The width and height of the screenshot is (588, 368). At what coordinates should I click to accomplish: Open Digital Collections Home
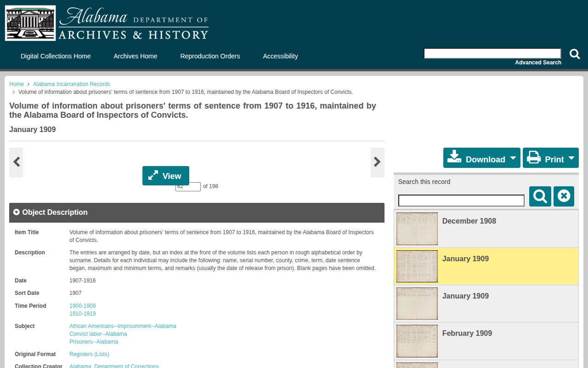coord(56,56)
